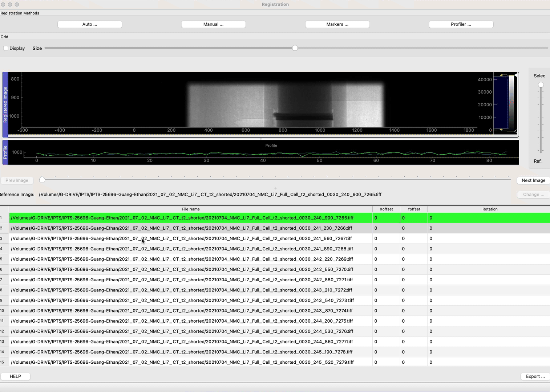Switch to the Profile panel tab
The image size is (550, 392).
pos(5,152)
